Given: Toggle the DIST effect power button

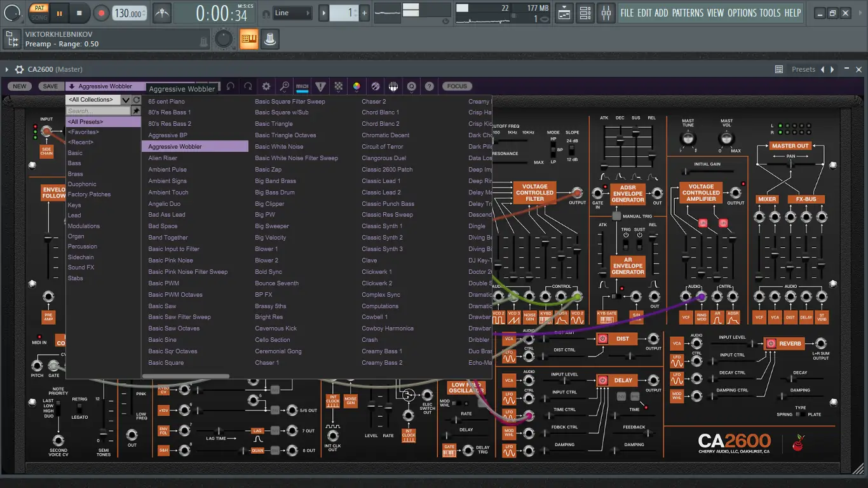Looking at the screenshot, I should (x=602, y=339).
